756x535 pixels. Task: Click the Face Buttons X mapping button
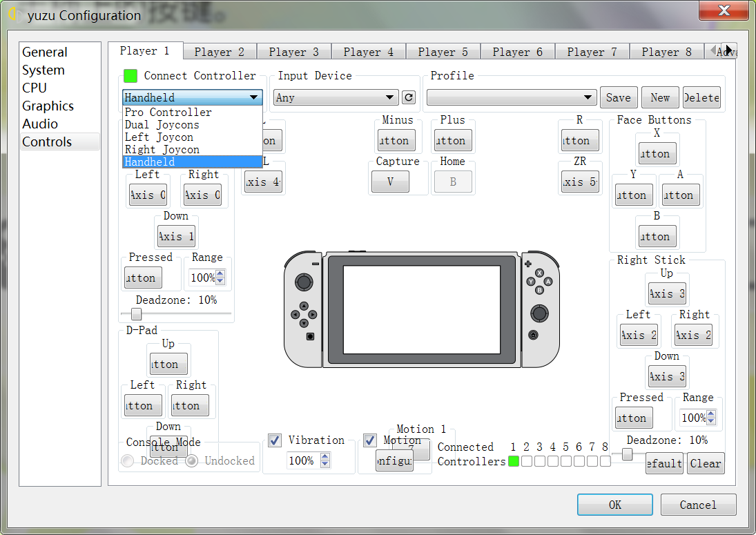(x=657, y=153)
